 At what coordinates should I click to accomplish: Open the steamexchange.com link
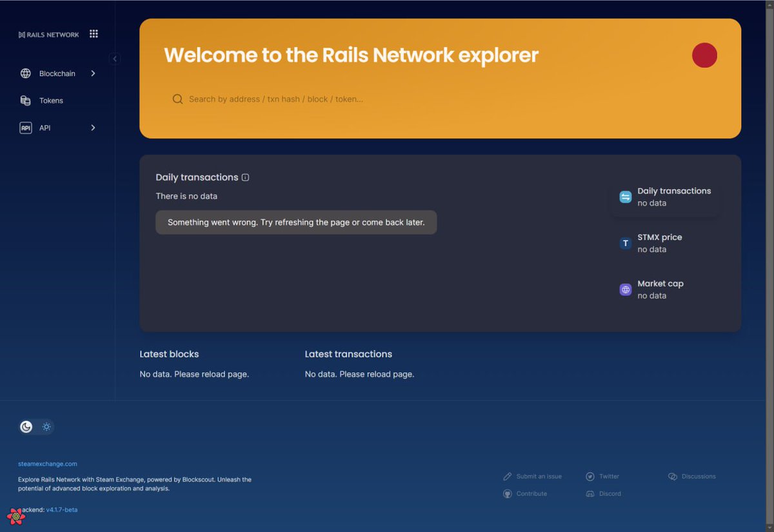point(48,464)
